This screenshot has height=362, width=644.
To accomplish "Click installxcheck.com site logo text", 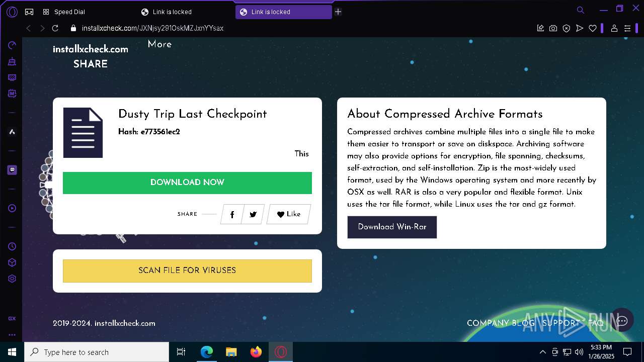I will click(x=91, y=49).
